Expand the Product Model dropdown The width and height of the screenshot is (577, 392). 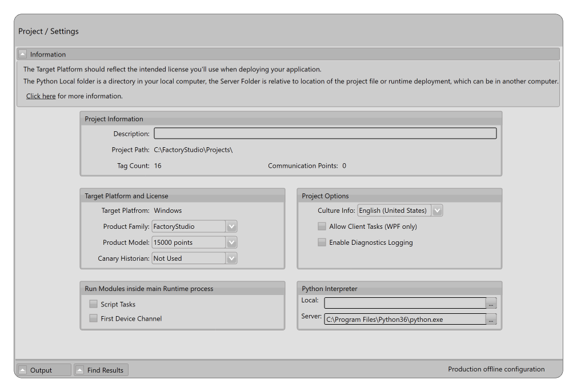pos(231,243)
